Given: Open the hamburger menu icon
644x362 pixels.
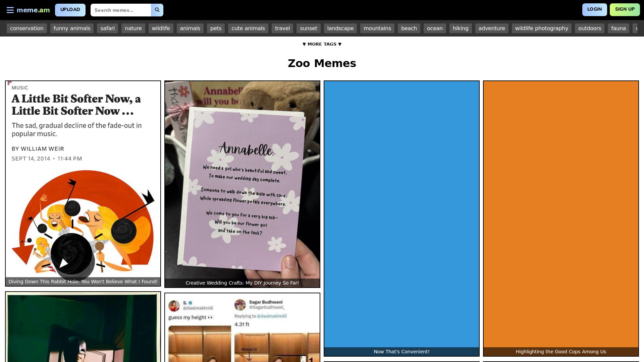Looking at the screenshot, I should (x=10, y=10).
